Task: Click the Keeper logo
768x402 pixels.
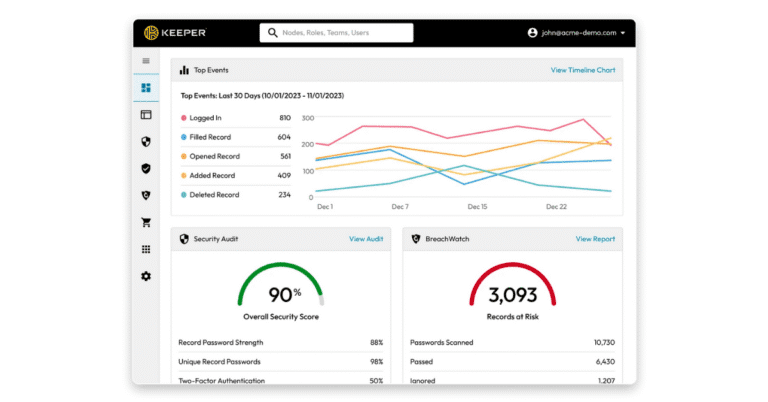Action: click(x=175, y=33)
